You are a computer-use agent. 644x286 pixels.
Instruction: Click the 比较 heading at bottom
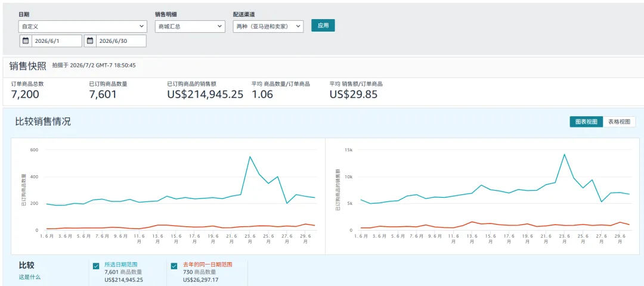point(27,265)
